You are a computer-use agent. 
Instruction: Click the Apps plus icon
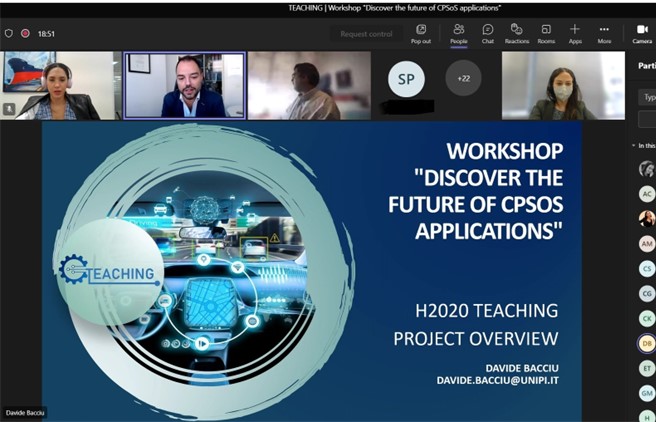tap(575, 33)
